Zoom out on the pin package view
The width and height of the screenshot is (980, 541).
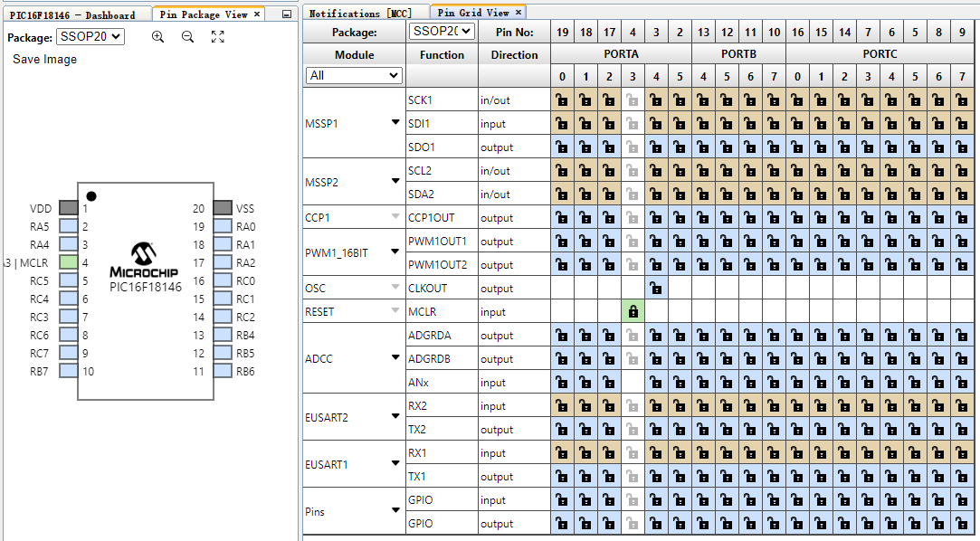point(187,37)
